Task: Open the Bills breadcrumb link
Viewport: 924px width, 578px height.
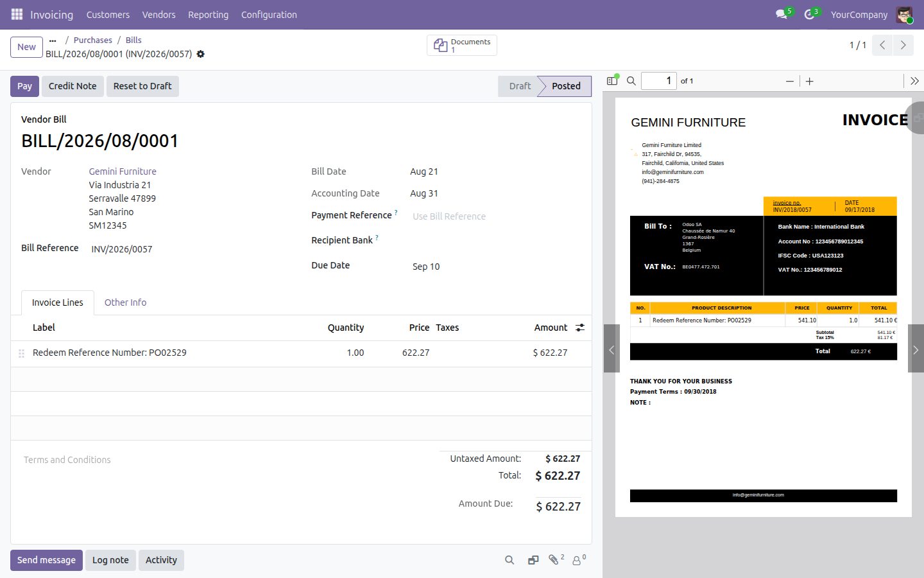Action: tap(133, 40)
